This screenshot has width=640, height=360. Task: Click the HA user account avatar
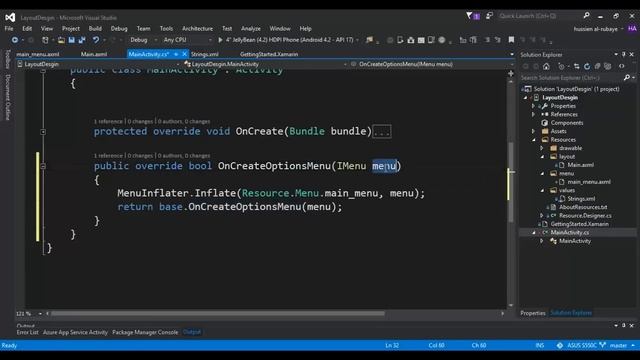(x=632, y=29)
